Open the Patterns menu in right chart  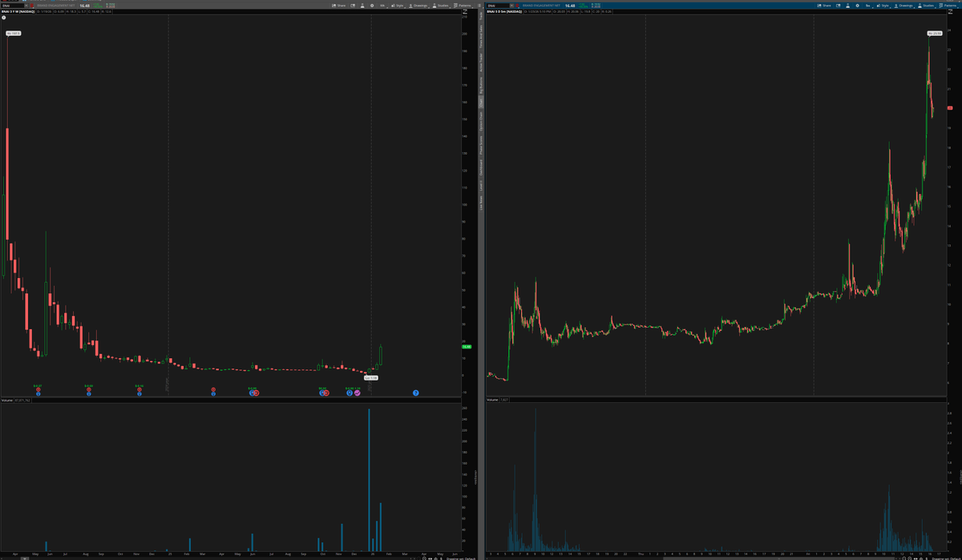948,6
